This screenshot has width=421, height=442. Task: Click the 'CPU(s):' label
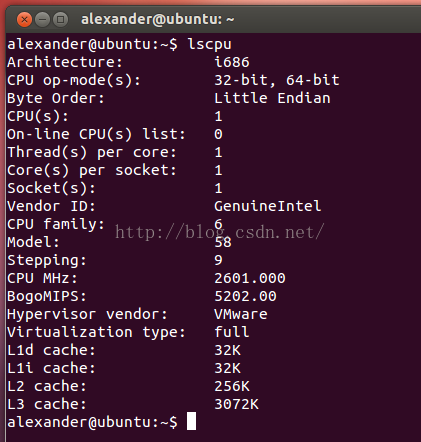point(38,116)
